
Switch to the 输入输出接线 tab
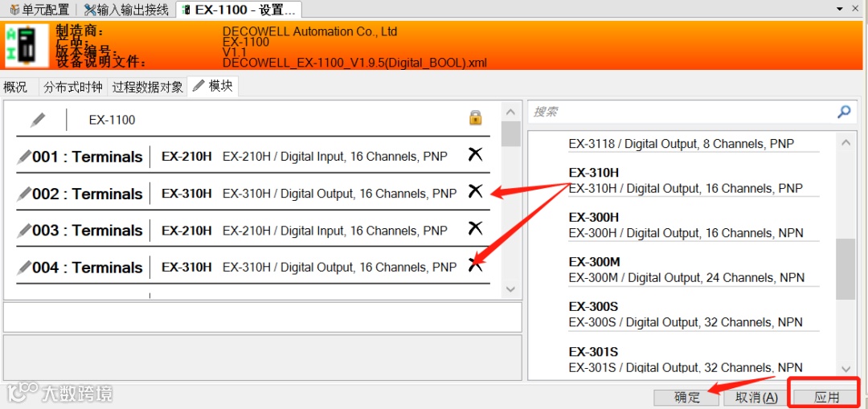[125, 9]
